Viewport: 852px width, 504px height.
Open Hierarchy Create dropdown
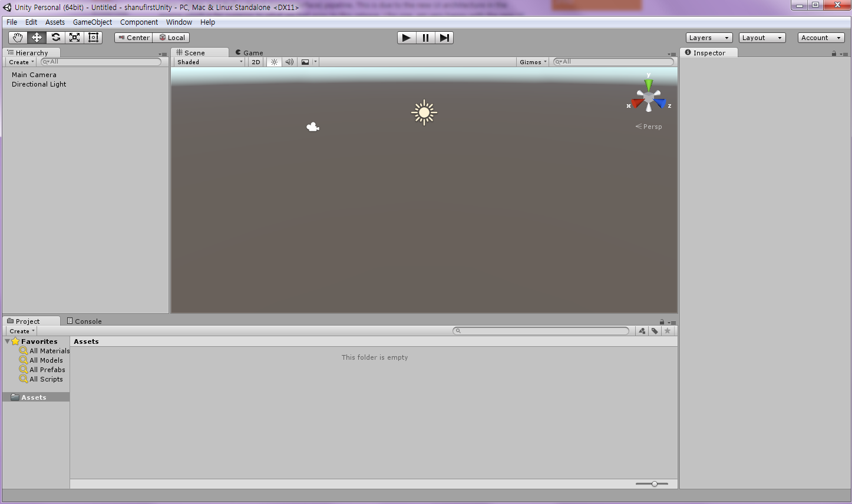tap(21, 62)
